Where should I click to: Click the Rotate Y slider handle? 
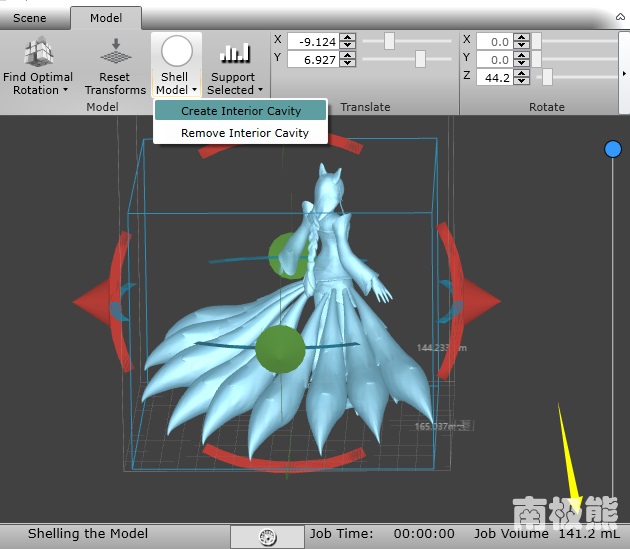536,59
